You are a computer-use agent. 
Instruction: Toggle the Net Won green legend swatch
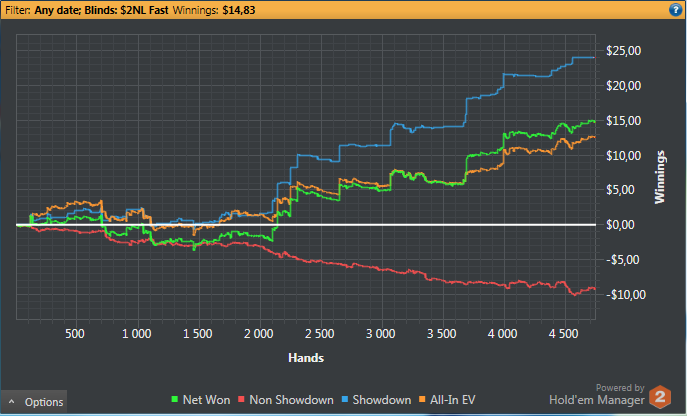175,400
